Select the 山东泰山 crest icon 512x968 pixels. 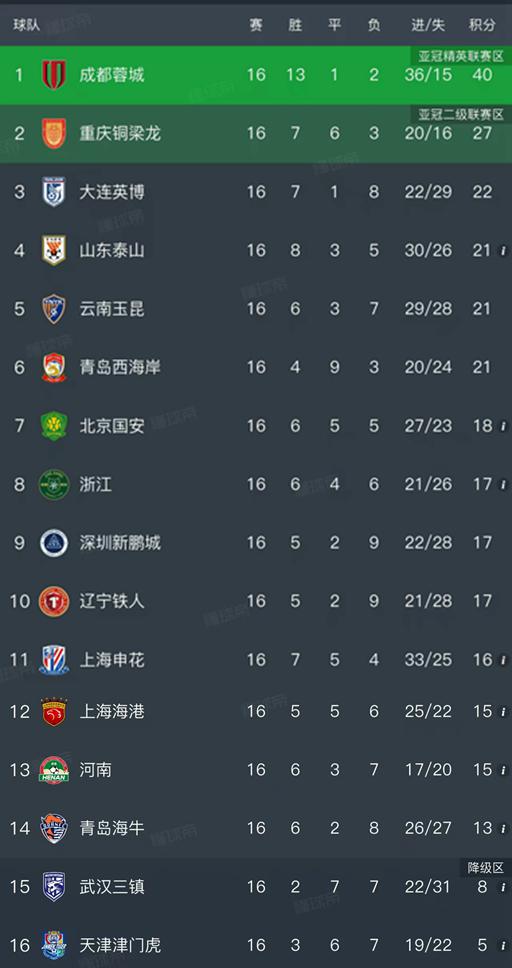[54, 250]
